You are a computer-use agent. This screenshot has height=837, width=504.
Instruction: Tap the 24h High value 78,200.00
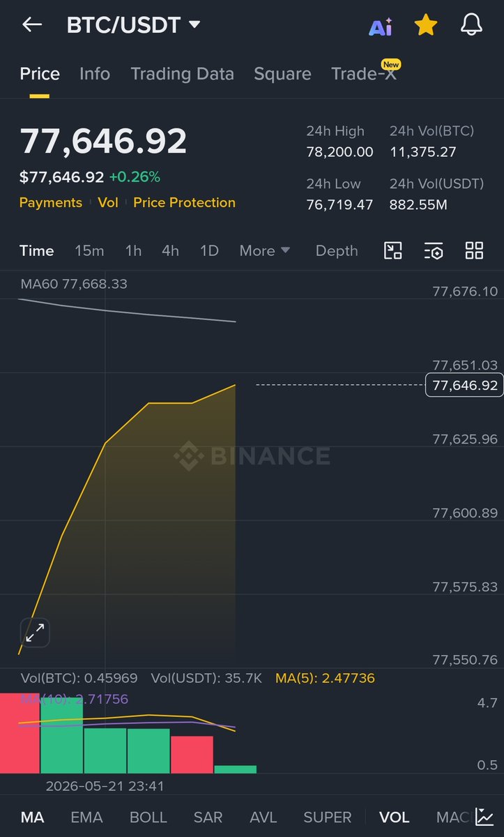tap(339, 151)
